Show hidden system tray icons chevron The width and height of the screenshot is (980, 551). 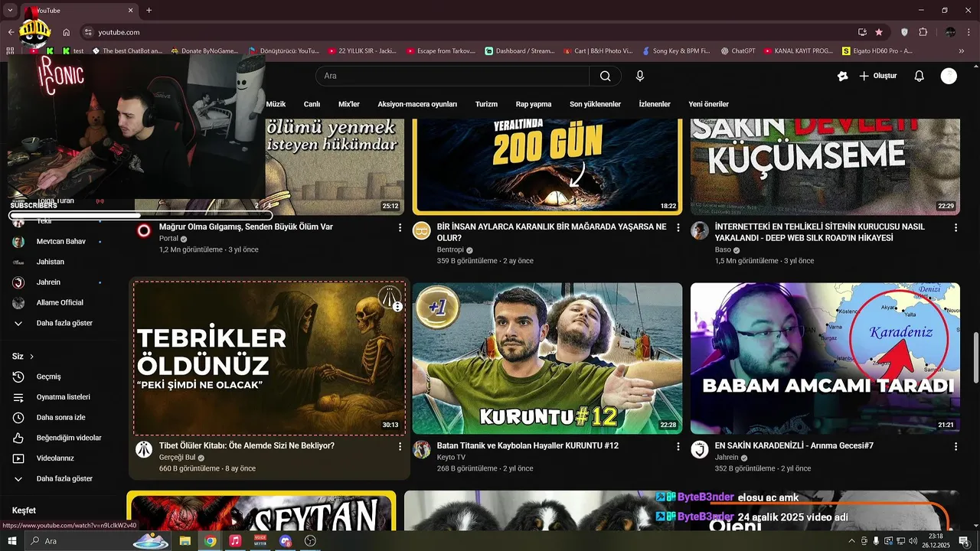click(x=851, y=541)
